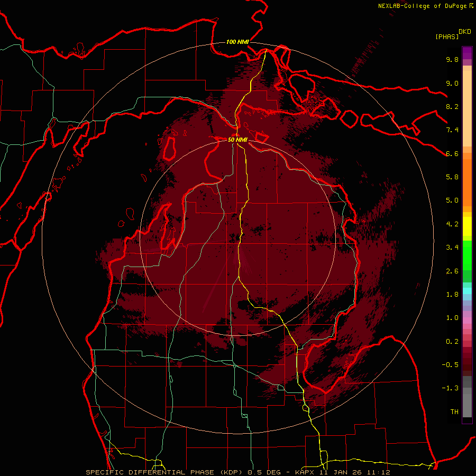Click the 8.2 value on the color scale
Image resolution: width=476 pixels, height=476 pixels.
[452, 106]
